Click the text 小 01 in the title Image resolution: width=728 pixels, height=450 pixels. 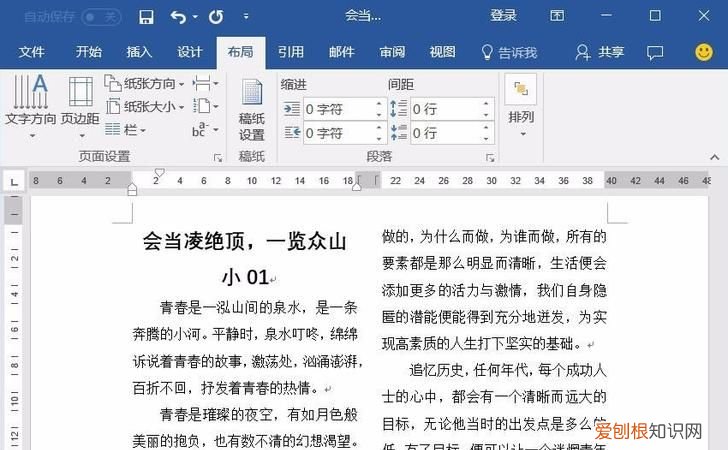(x=246, y=277)
